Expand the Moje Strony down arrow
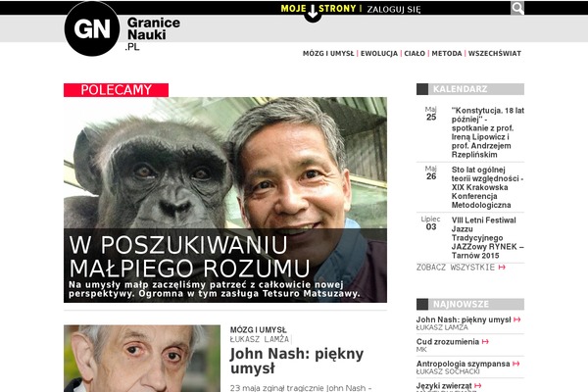 [313, 14]
